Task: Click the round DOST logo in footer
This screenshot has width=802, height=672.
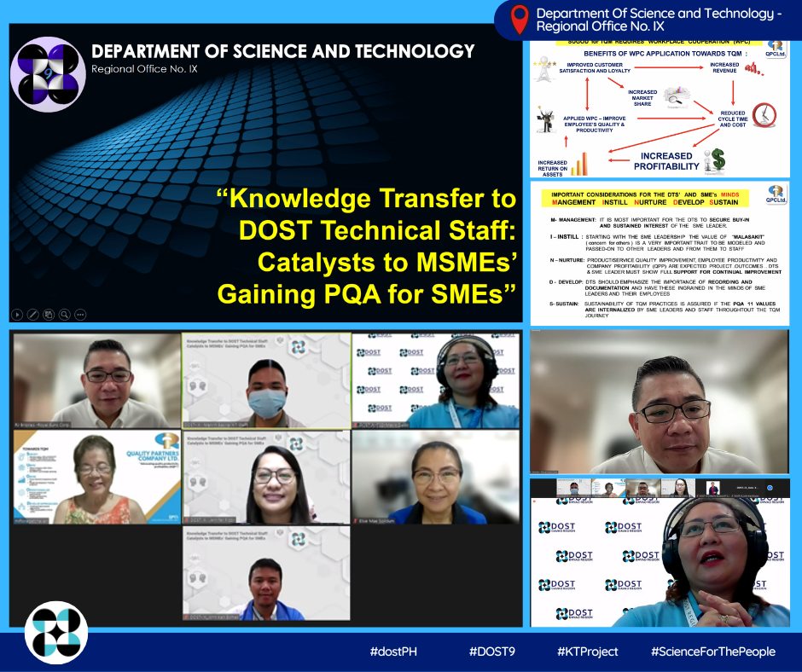Action: click(56, 633)
